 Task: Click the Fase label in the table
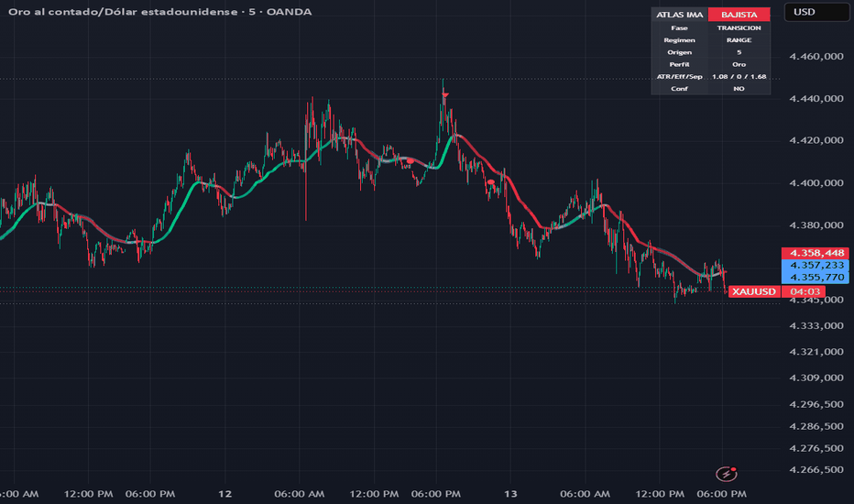point(679,27)
